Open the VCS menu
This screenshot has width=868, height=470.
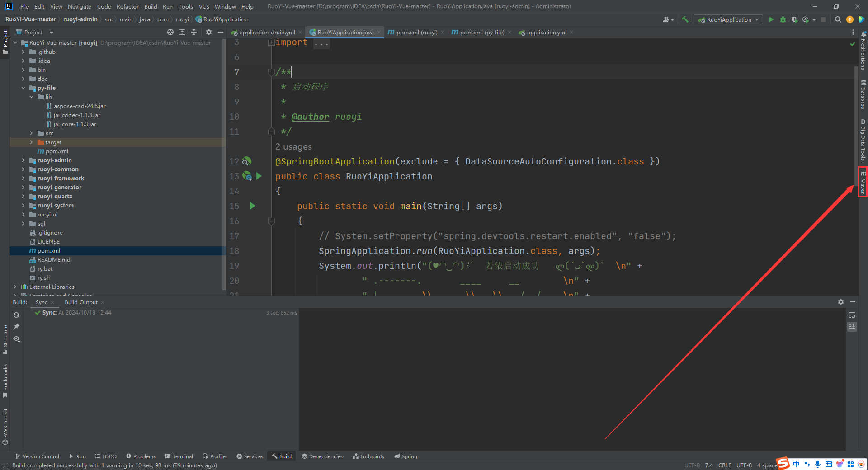(x=204, y=6)
